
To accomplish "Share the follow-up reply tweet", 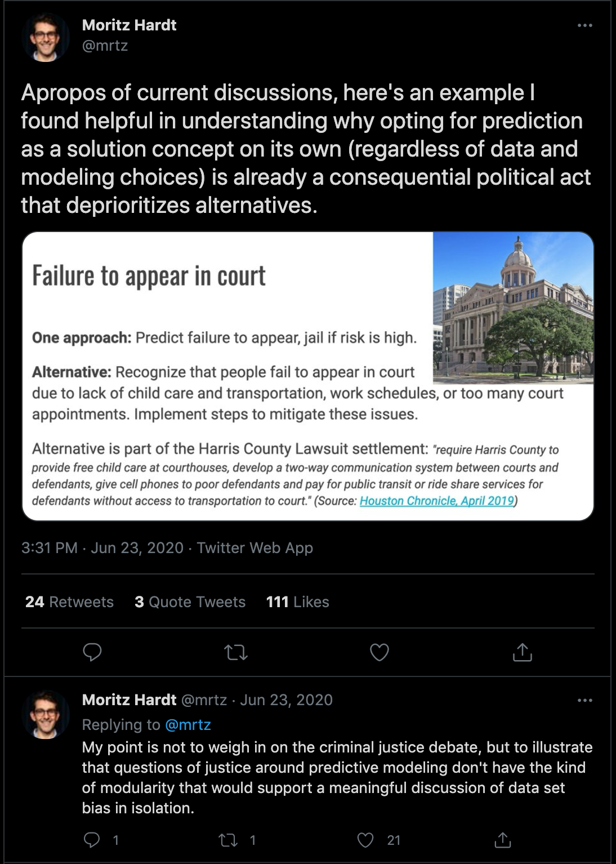I will click(502, 840).
